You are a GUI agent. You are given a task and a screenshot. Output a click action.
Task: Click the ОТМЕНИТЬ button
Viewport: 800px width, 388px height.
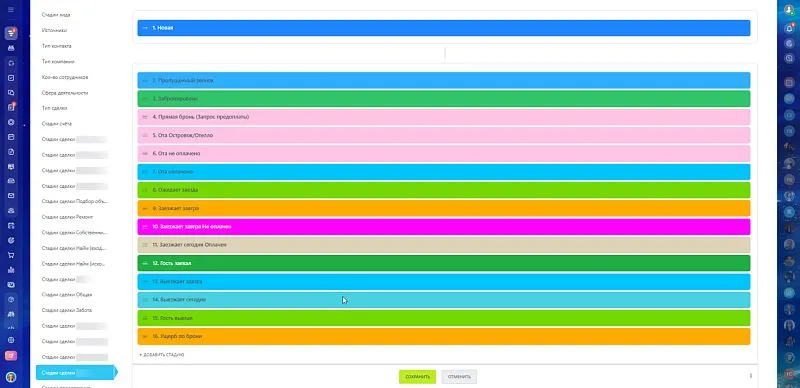click(x=459, y=377)
